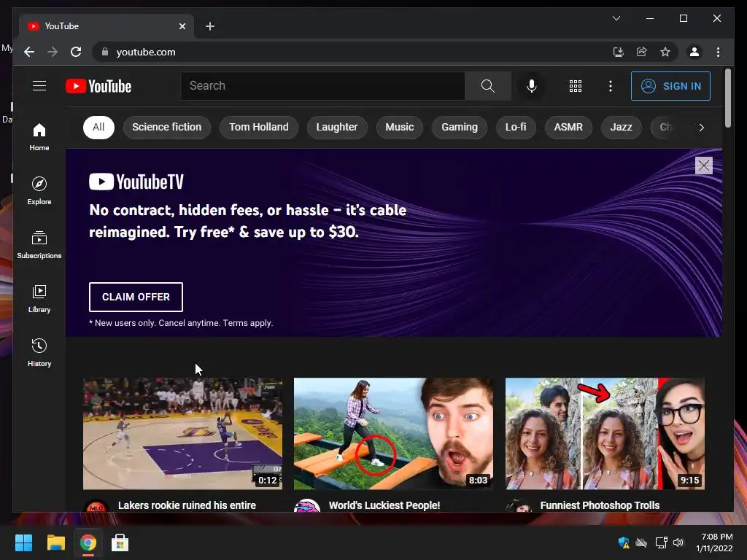Open Windows Security tray icon

[624, 542]
